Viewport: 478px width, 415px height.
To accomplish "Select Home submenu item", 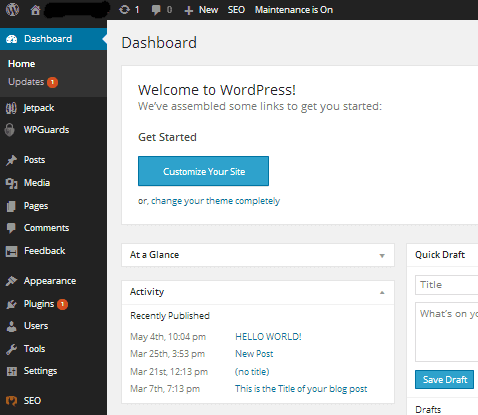I will click(x=21, y=64).
